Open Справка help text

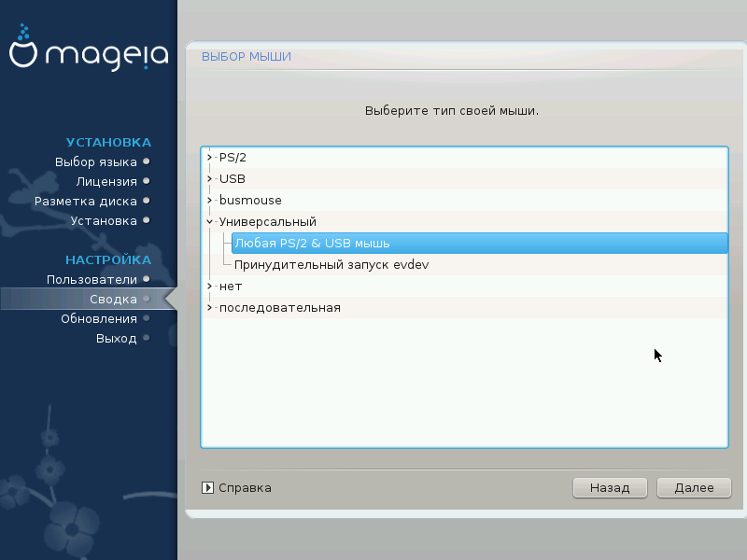coord(245,487)
